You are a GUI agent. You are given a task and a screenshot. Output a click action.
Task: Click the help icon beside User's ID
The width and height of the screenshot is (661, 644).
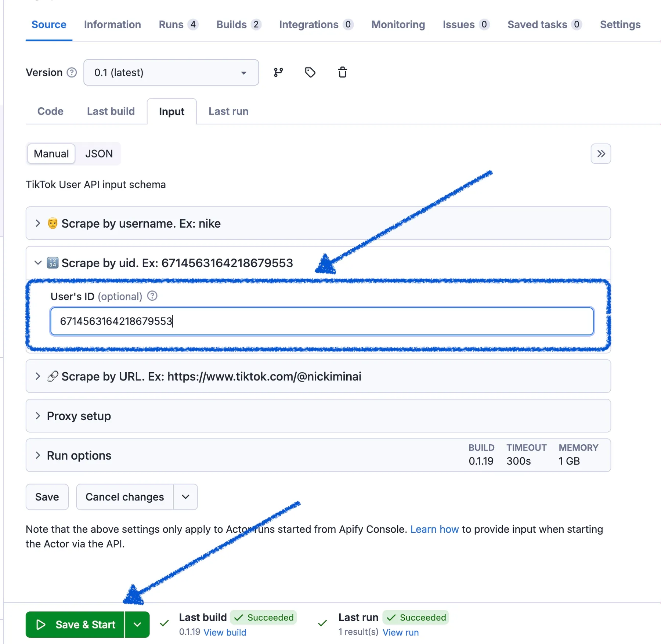tap(152, 296)
